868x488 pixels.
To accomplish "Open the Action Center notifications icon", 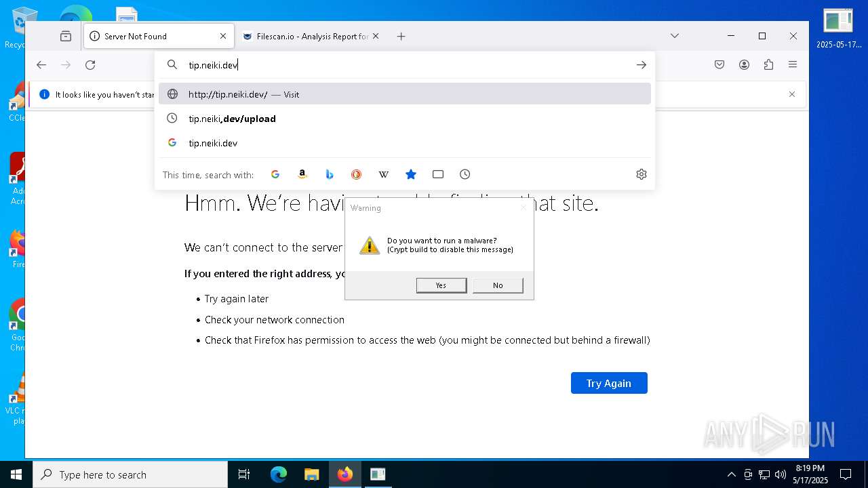I will pyautogui.click(x=846, y=474).
